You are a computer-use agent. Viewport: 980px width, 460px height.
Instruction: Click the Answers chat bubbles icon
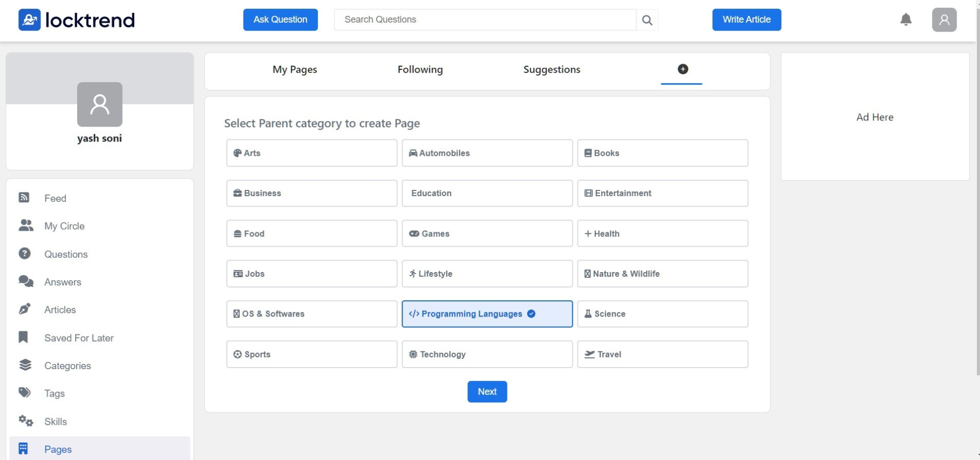[x=26, y=281]
